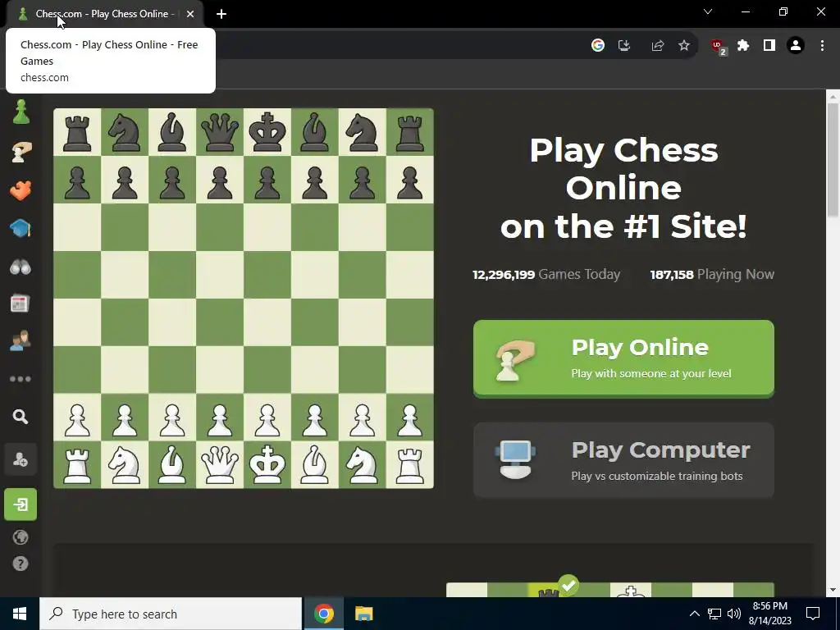Close the Chess.com tab
This screenshot has width=840, height=630.
(190, 15)
